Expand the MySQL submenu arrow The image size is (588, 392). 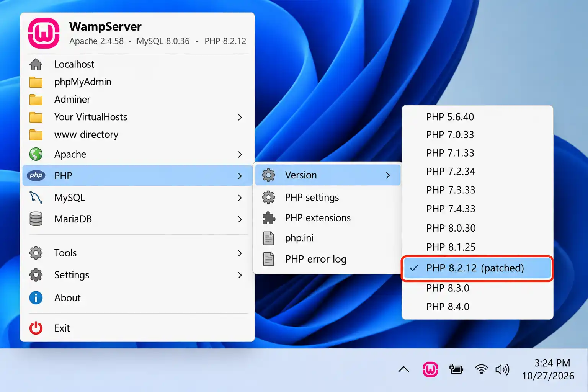[x=240, y=198]
